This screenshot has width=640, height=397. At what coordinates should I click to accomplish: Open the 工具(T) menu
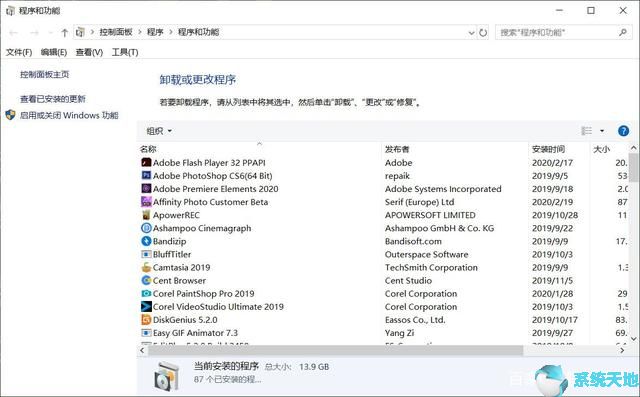tap(125, 52)
